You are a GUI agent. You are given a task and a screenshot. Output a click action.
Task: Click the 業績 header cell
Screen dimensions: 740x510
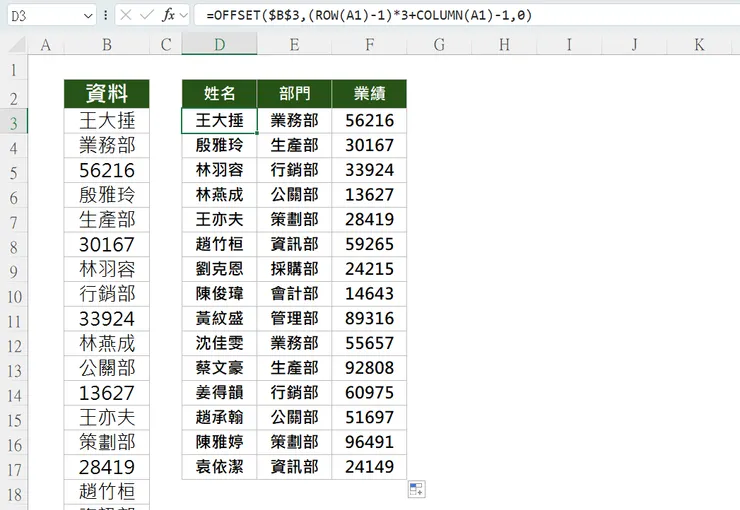pyautogui.click(x=370, y=94)
